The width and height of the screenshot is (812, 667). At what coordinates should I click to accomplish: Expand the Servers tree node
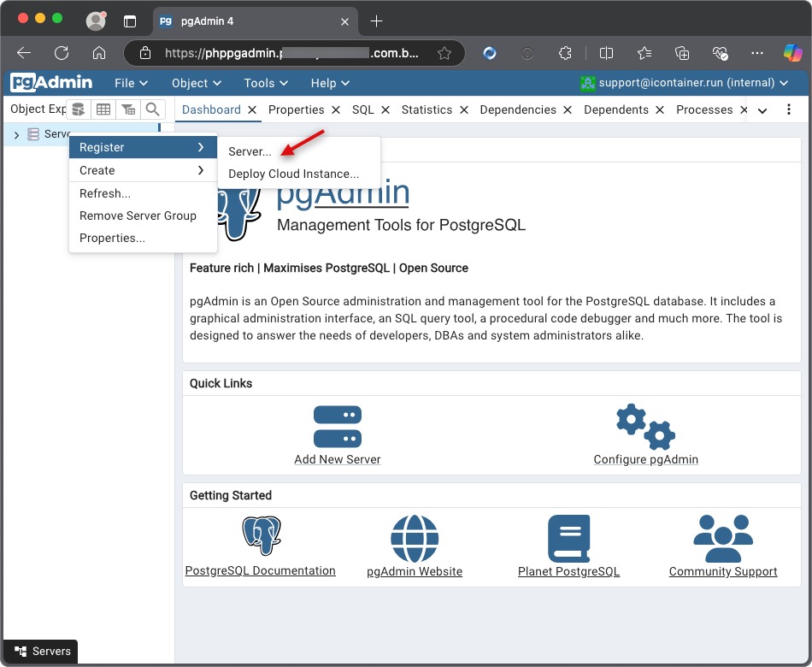click(16, 135)
